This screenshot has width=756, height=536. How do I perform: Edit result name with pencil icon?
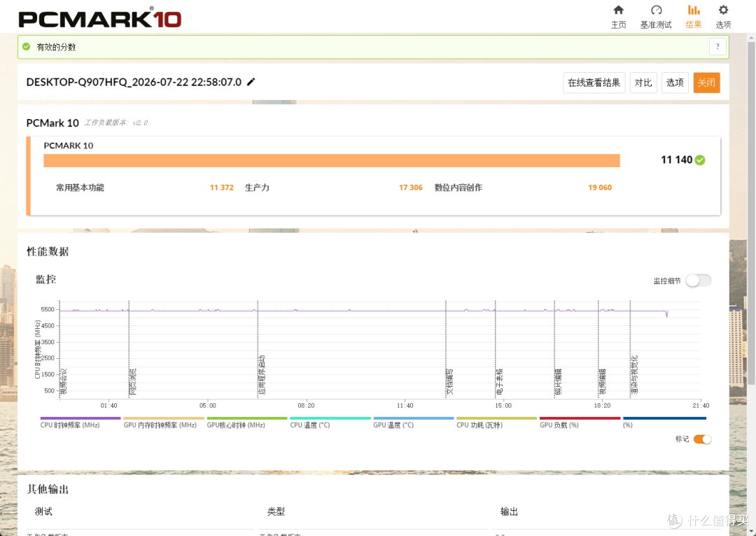coord(251,82)
